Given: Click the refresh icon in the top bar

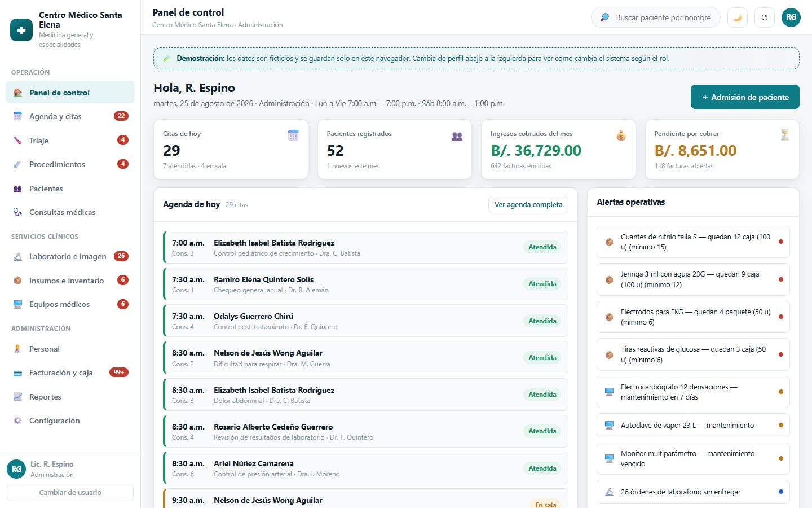Looking at the screenshot, I should (x=765, y=17).
